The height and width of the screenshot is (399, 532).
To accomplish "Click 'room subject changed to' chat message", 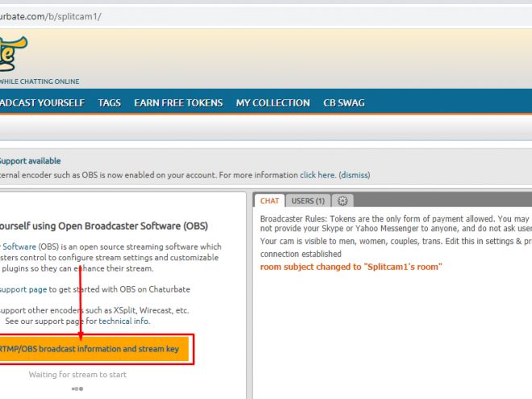I will (351, 267).
